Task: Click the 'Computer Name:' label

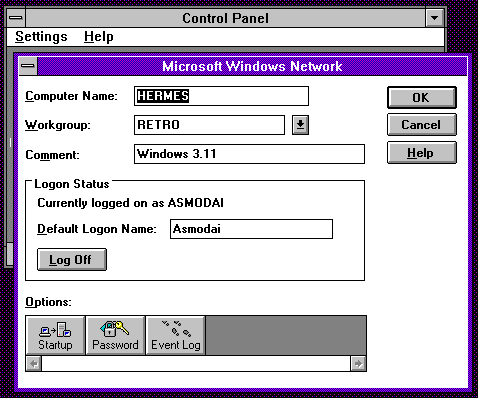Action: 71,96
